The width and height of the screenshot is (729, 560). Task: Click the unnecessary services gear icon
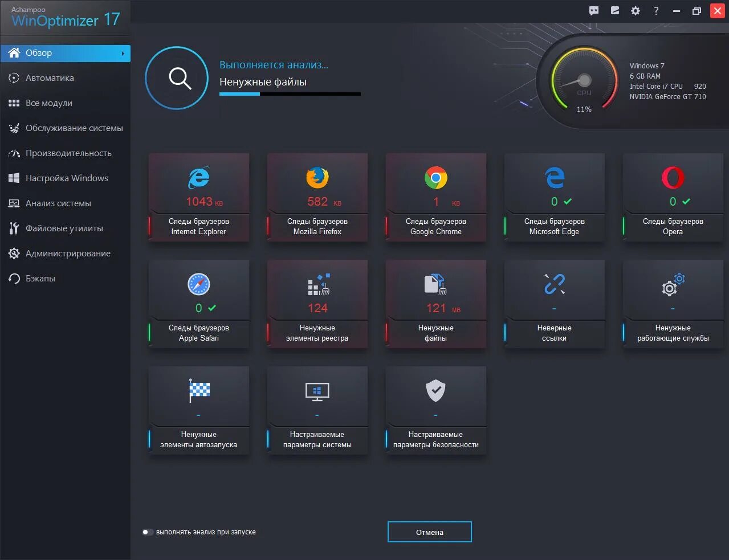673,284
